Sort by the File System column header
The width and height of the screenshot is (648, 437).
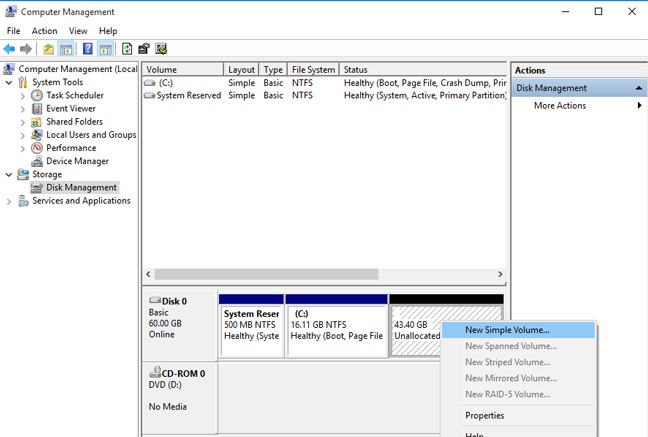[x=313, y=69]
